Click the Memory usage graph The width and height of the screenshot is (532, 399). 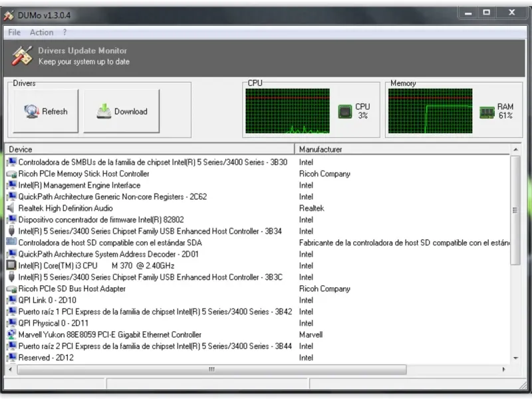(x=430, y=111)
